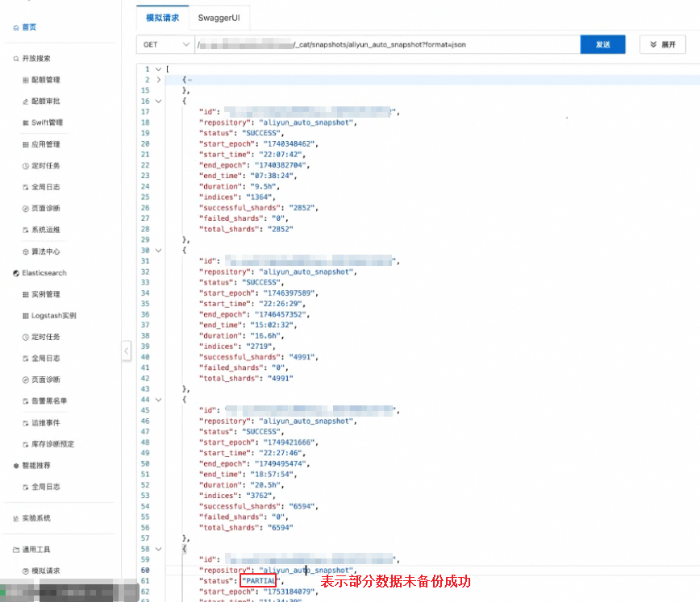Screen dimensions: 700x602
Task: Click clock icon of 定时任务 under Elasticsearch
Action: coord(26,338)
